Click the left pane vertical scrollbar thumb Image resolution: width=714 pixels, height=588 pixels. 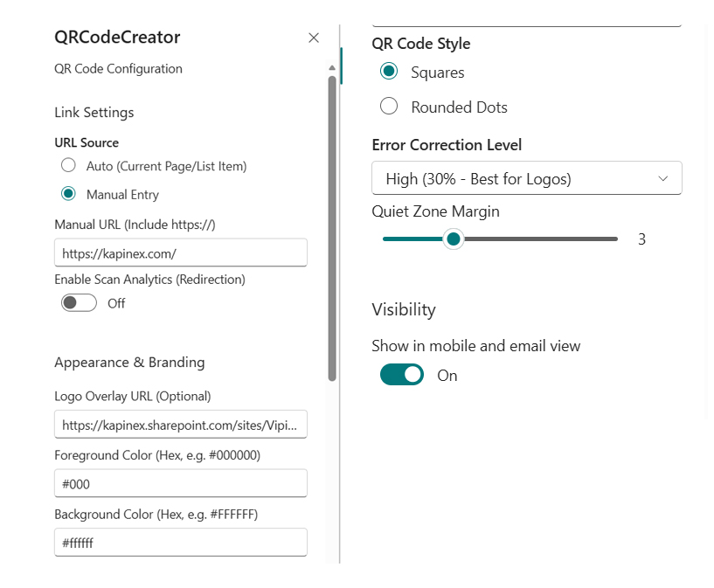(x=332, y=227)
